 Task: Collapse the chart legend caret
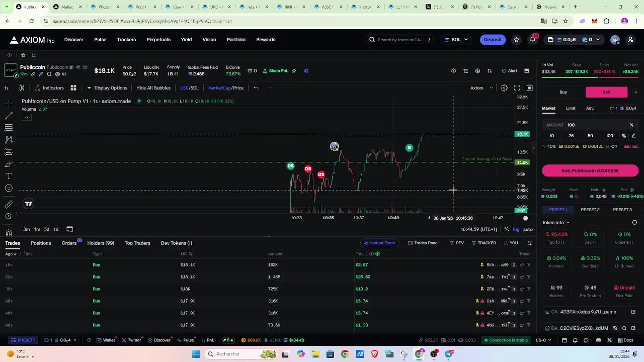point(26,117)
